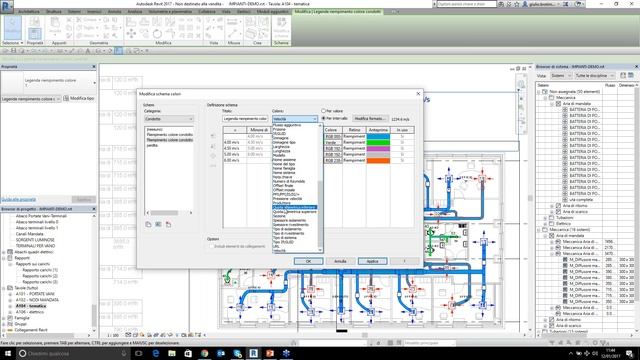
Task: Click the highlighted thin lines icon in toolbar
Action: (118, 51)
